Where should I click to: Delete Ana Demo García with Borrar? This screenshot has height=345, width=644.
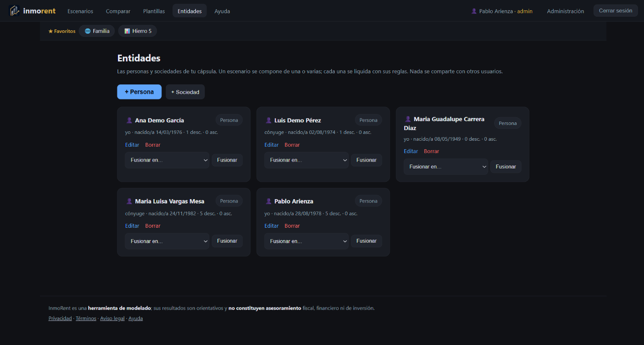152,145
